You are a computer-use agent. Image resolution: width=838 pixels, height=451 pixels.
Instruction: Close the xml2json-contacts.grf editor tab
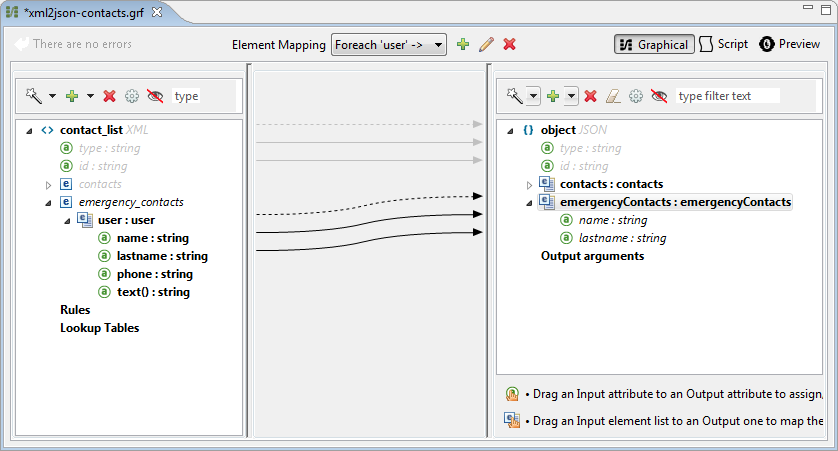[156, 11]
